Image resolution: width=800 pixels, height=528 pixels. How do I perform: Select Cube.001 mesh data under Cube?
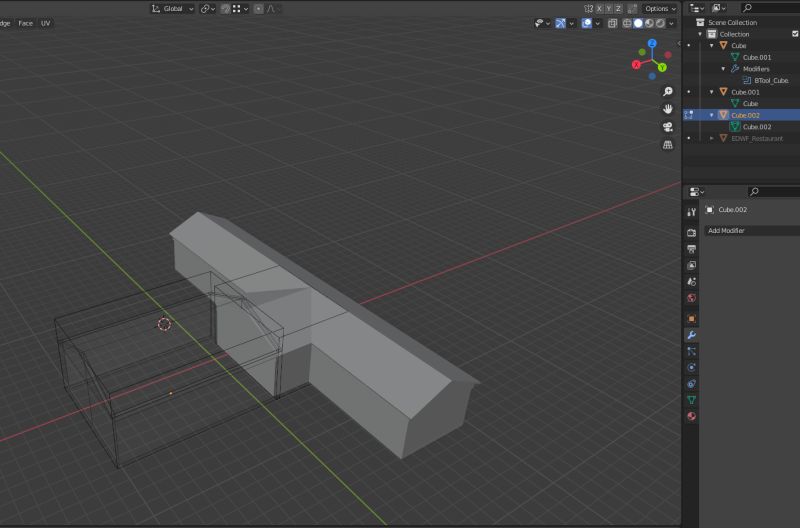(757, 57)
